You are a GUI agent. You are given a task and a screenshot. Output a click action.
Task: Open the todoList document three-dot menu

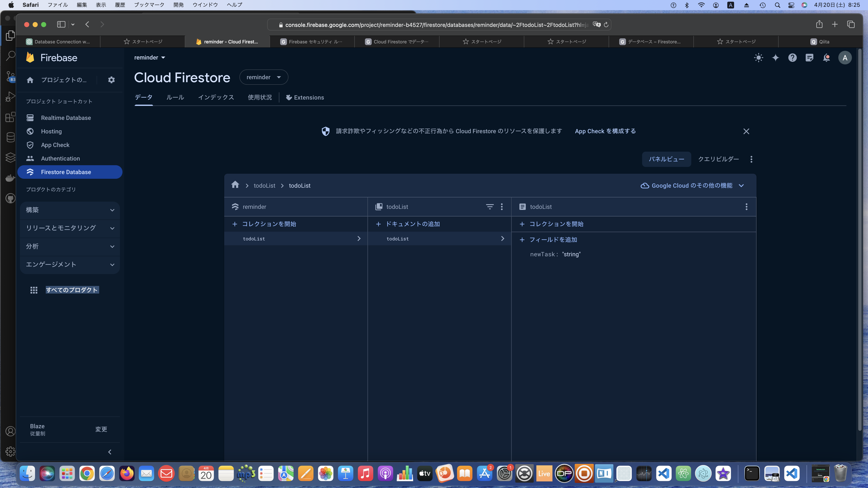pos(746,207)
